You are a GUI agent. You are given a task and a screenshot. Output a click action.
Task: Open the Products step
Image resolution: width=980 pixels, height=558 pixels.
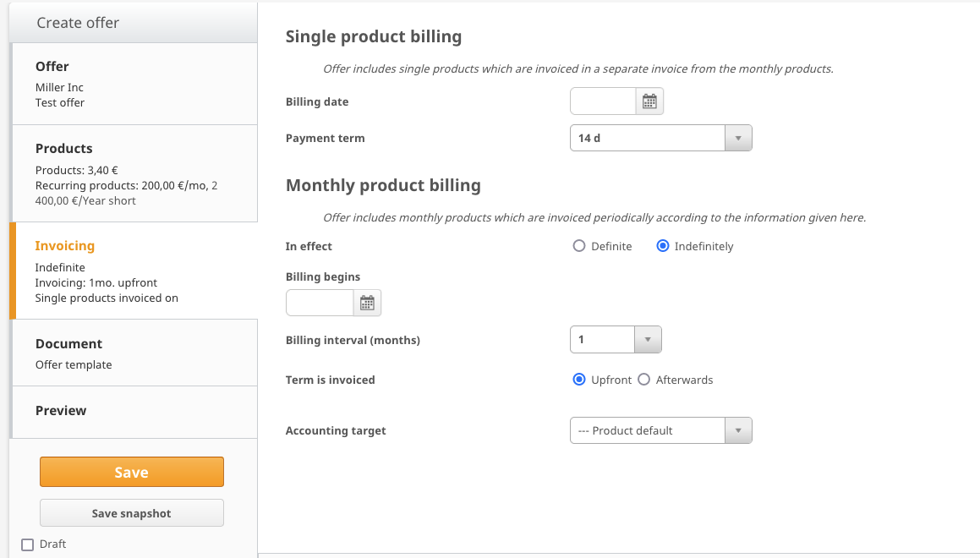134,173
